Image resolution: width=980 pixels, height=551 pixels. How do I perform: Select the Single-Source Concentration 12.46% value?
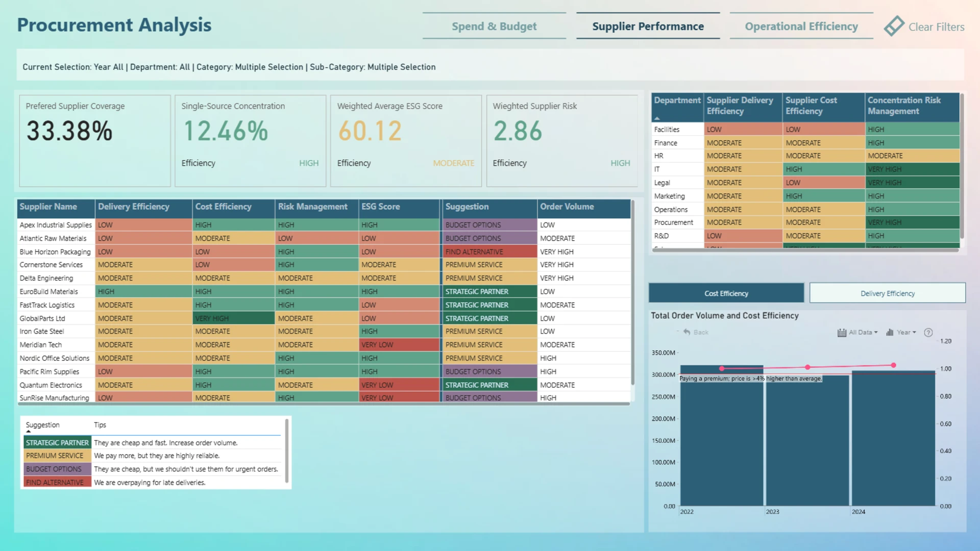pos(225,131)
